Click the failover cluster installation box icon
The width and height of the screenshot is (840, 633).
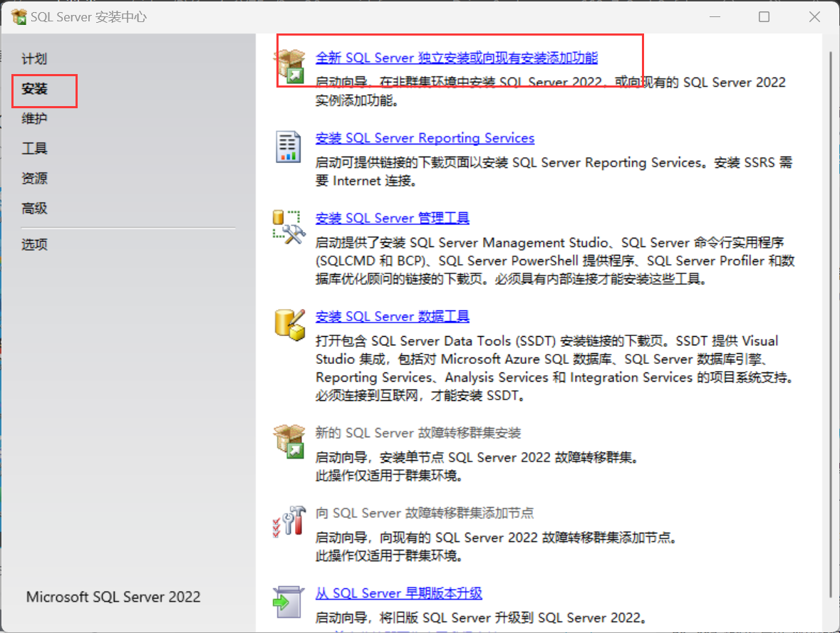pyautogui.click(x=290, y=441)
